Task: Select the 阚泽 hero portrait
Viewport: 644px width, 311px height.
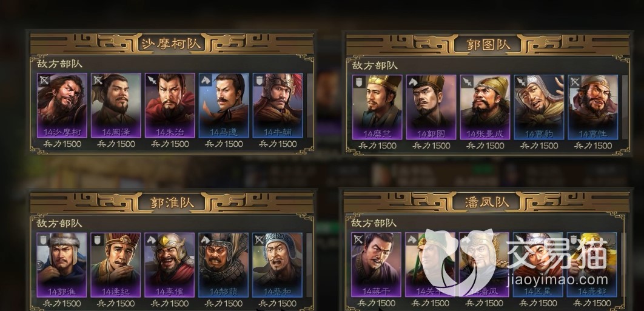Action: tap(116, 105)
